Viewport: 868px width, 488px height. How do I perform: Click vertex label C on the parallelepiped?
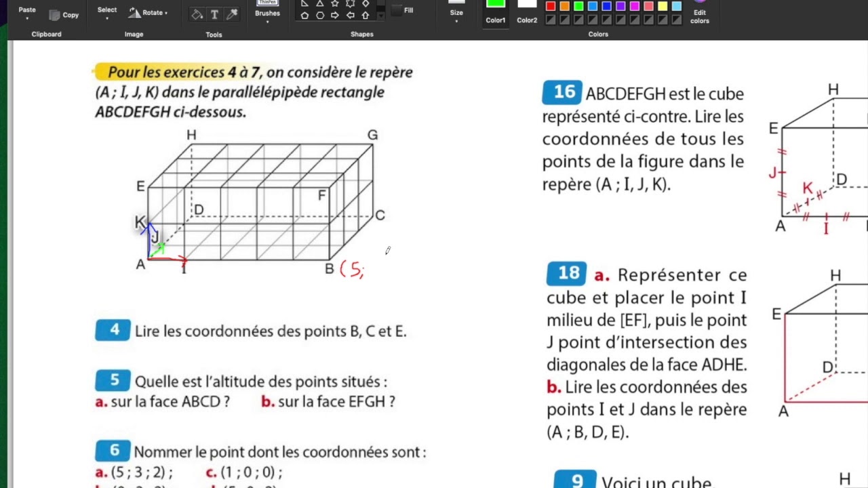[380, 215]
